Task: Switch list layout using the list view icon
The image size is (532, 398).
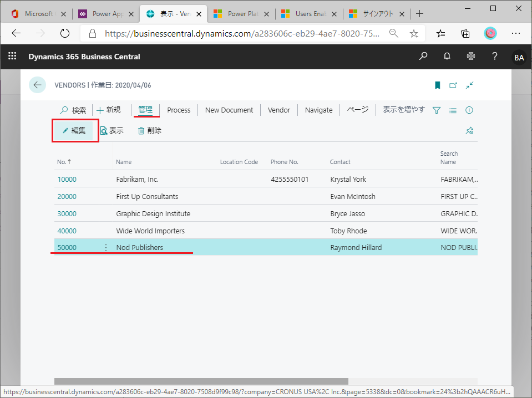Action: point(453,110)
